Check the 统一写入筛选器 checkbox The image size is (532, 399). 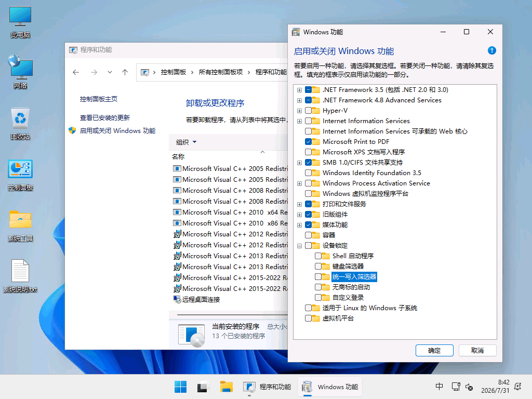318,277
